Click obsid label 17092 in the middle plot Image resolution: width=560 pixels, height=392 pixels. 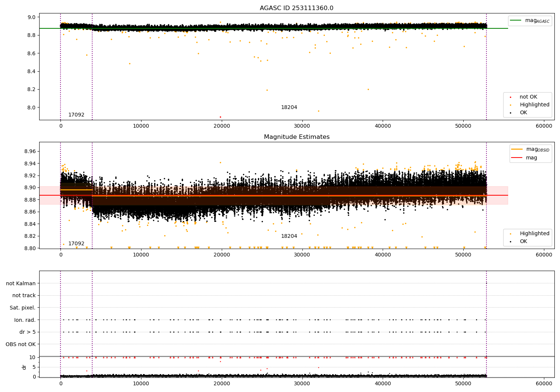76,244
